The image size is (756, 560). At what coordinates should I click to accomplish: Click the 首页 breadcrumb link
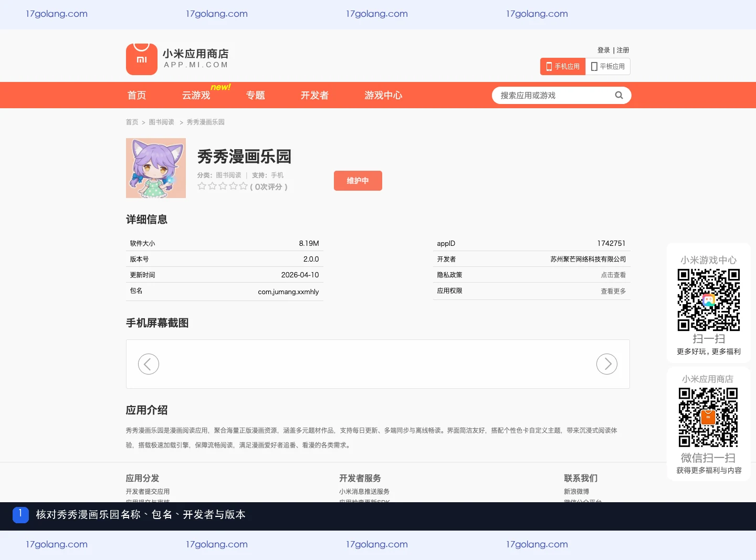tap(132, 122)
